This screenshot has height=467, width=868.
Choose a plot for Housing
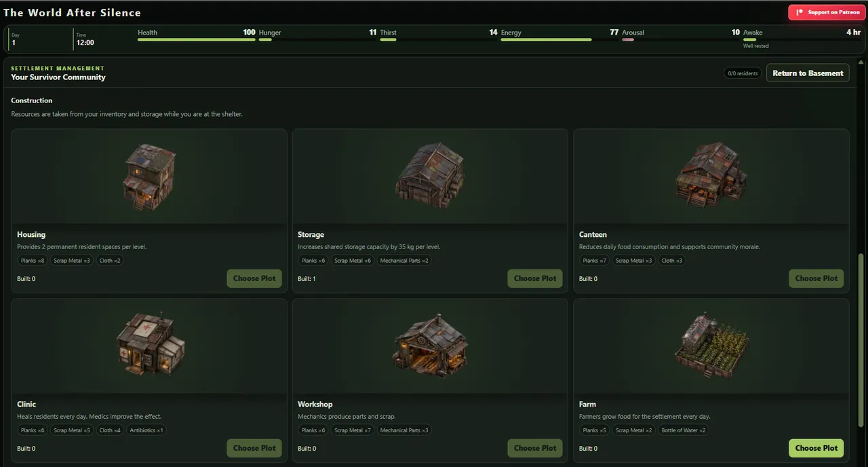pos(254,278)
